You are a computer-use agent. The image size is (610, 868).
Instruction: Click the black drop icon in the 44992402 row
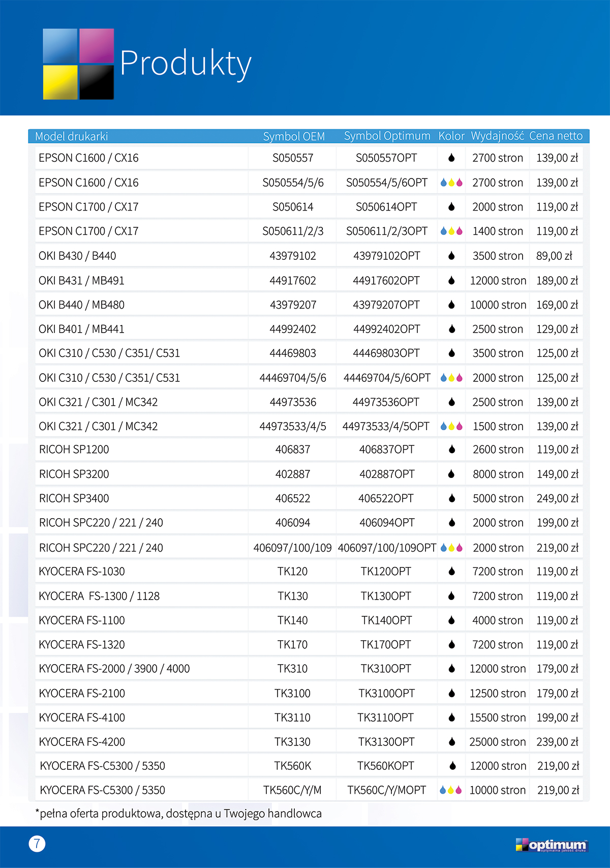(451, 329)
